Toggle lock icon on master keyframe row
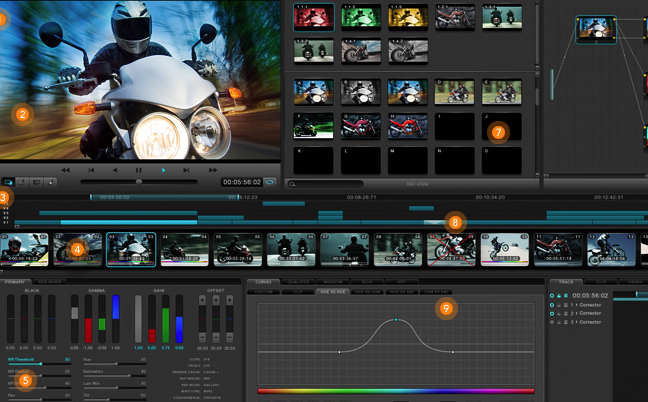 pyautogui.click(x=559, y=296)
